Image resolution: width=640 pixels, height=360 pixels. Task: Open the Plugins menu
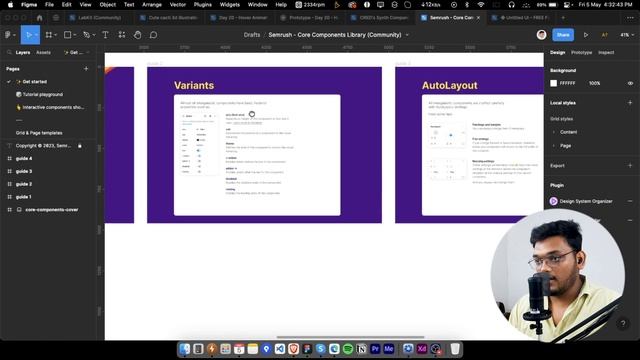(x=202, y=4)
